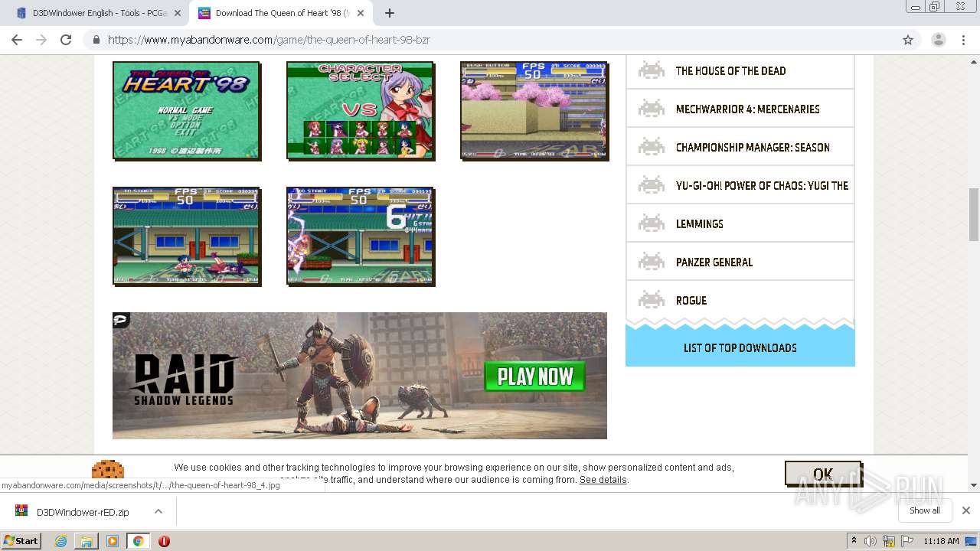
Task: Click the browser forward arrow
Action: (41, 40)
